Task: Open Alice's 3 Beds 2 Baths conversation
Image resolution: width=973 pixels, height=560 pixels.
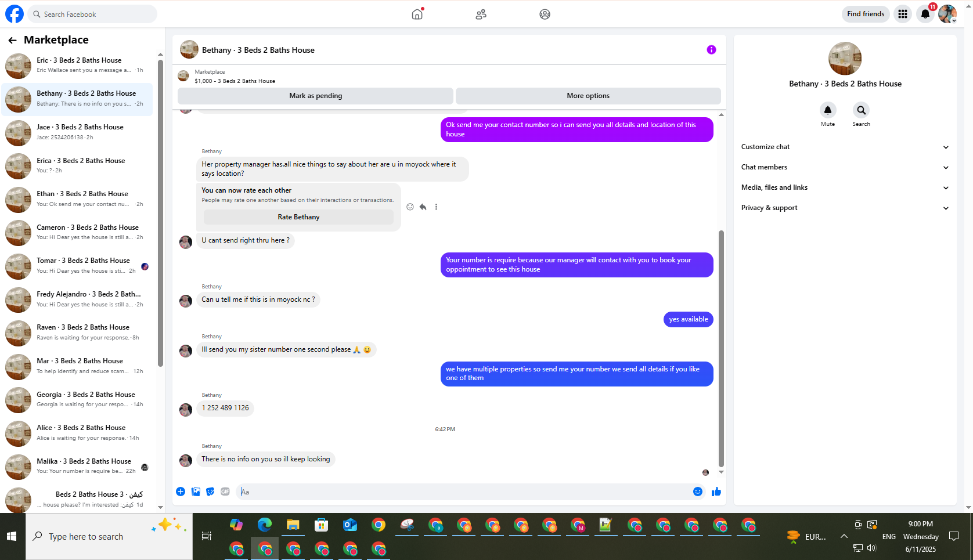Action: click(78, 433)
